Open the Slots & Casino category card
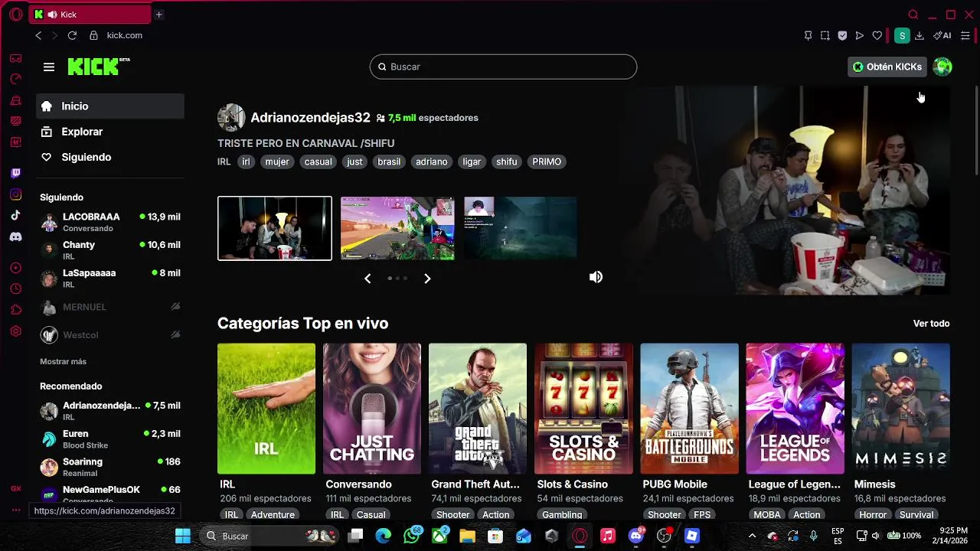 click(583, 409)
